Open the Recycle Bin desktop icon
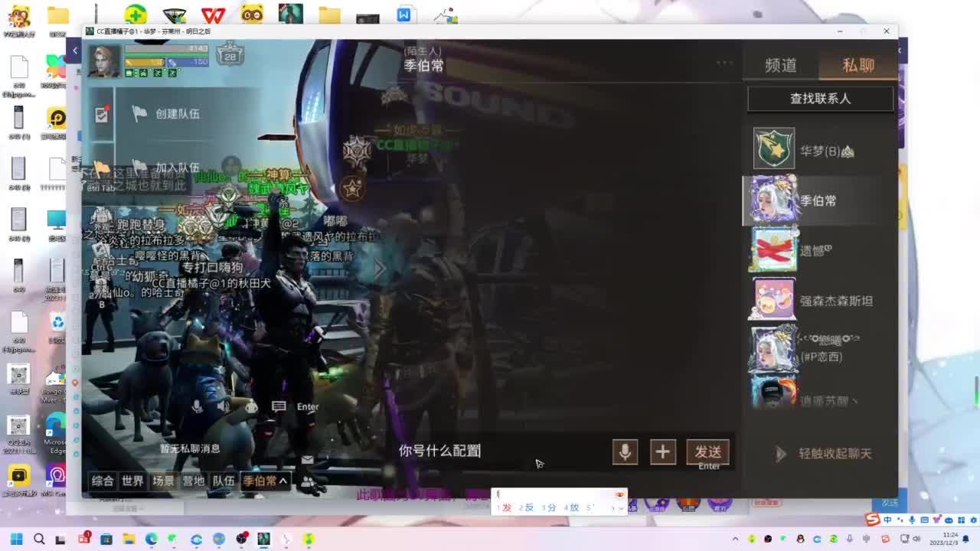This screenshot has width=980, height=551. pos(57,327)
